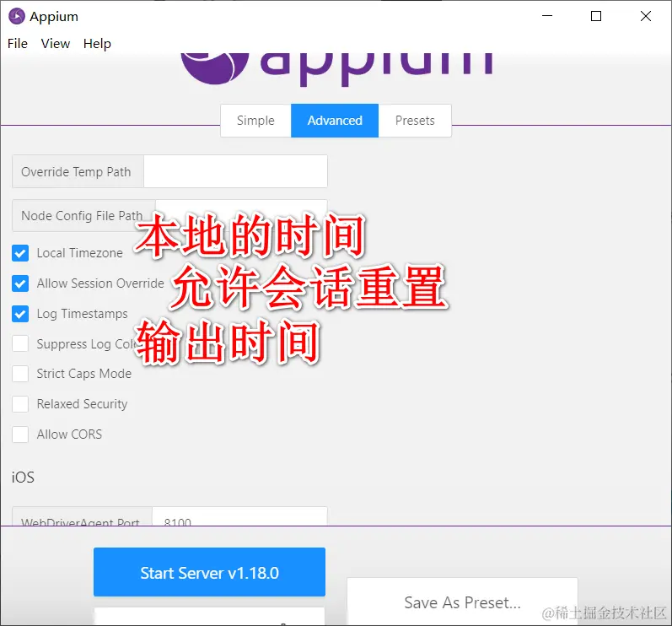Uncheck the Local Timezone checkbox

(x=20, y=253)
